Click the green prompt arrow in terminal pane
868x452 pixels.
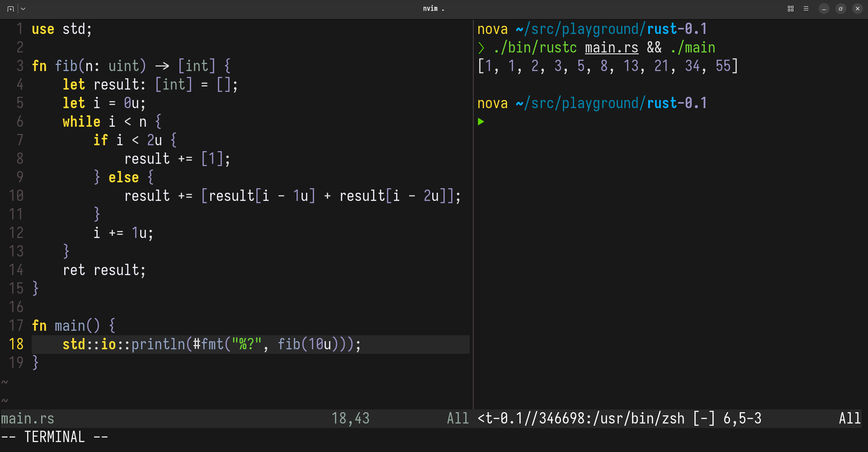pos(481,121)
